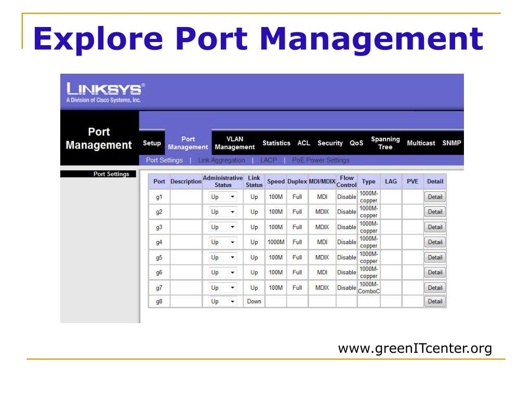This screenshot has width=532, height=399.
Task: Click the 1000M-ComboC type for g7
Action: pos(369,288)
